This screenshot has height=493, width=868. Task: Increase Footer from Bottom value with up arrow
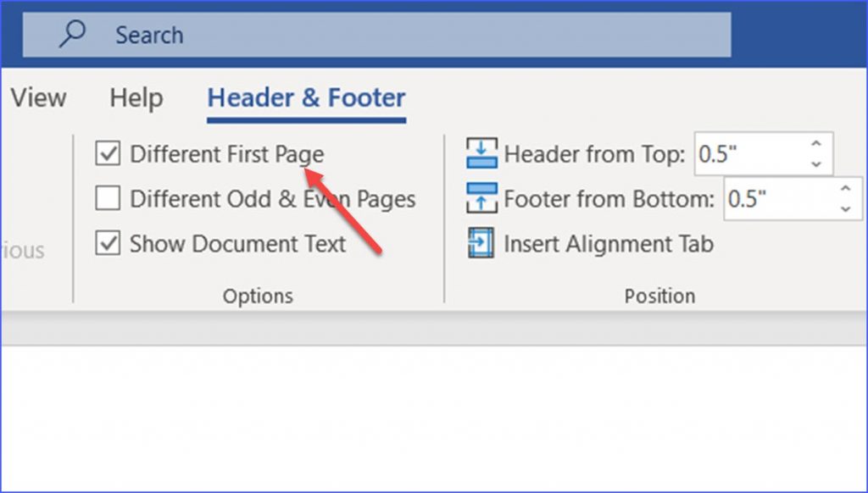click(845, 189)
